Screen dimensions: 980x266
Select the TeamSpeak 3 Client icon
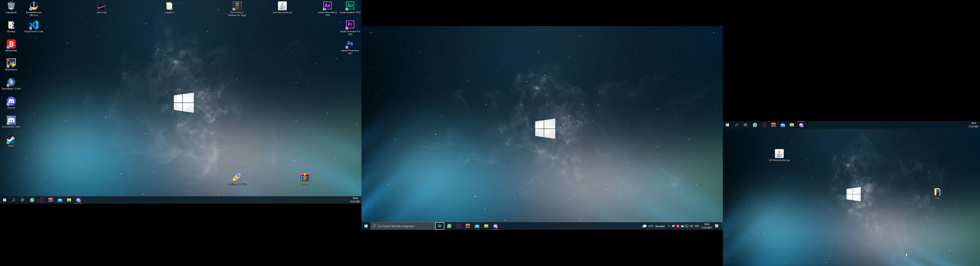coord(11,83)
